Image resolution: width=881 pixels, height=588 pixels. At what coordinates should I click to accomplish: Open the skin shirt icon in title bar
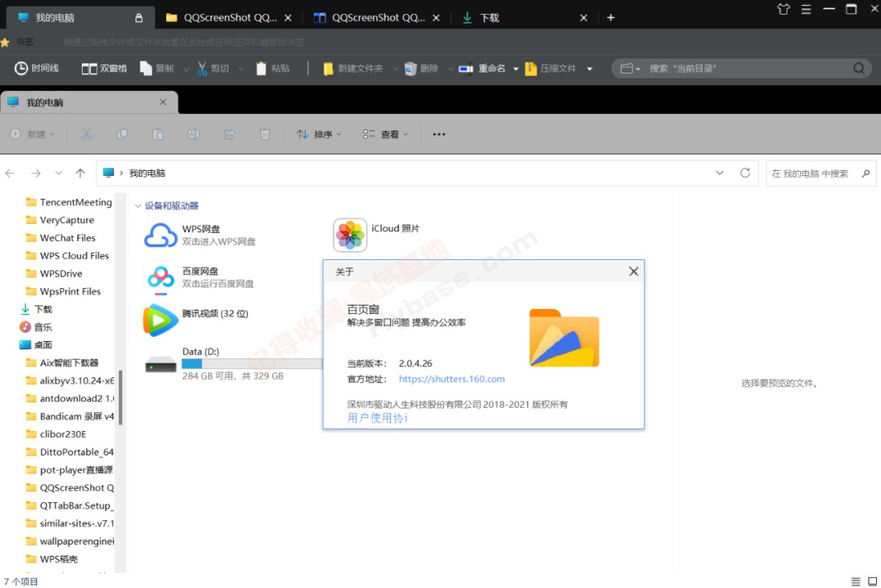tap(783, 9)
